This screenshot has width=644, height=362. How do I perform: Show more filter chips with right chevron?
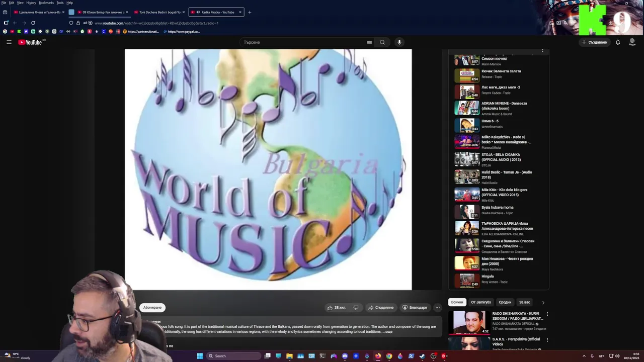[543, 302]
